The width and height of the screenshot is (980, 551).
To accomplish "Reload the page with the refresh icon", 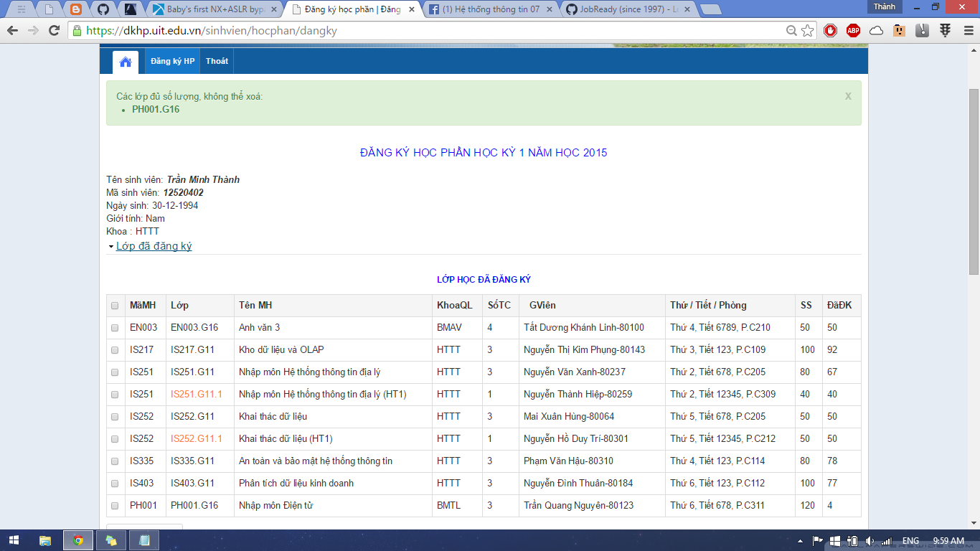I will (54, 30).
